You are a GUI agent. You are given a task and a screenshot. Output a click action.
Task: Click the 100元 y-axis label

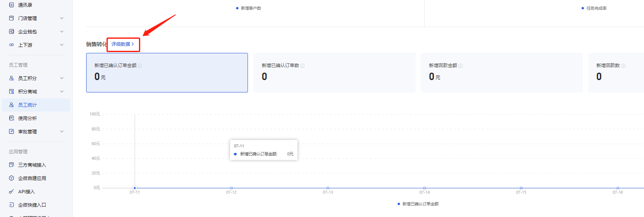click(94, 114)
